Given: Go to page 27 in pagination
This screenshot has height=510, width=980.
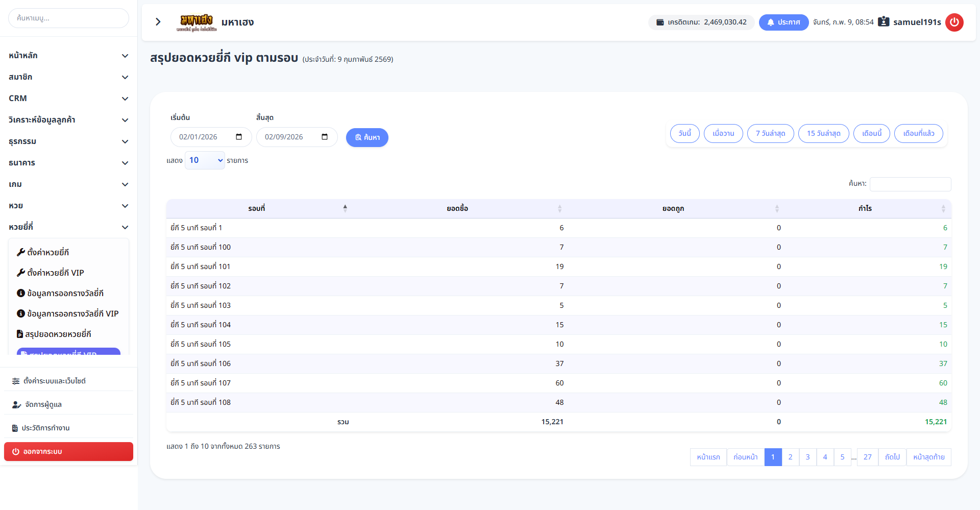Looking at the screenshot, I should click(867, 457).
